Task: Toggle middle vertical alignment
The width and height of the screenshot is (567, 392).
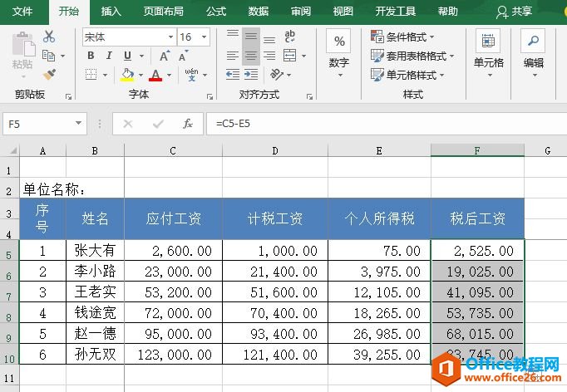Action: (251, 37)
